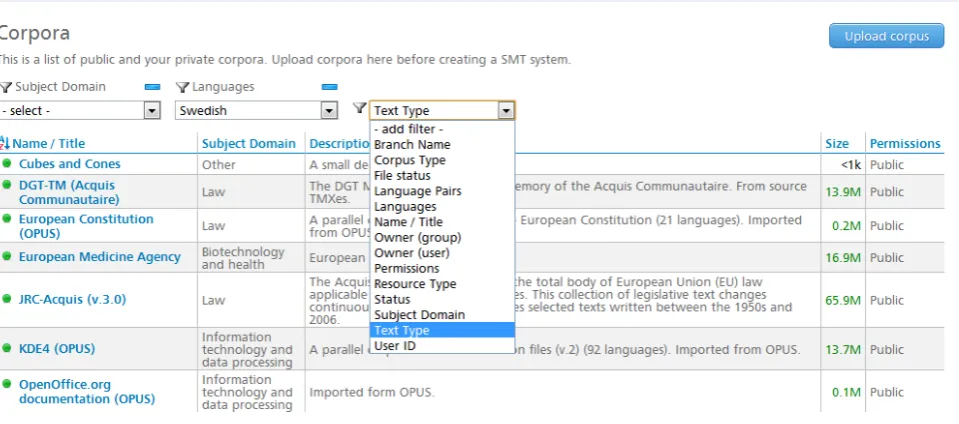Click Public permission in KDE4 row
The height and width of the screenshot is (424, 959).
pyautogui.click(x=887, y=350)
